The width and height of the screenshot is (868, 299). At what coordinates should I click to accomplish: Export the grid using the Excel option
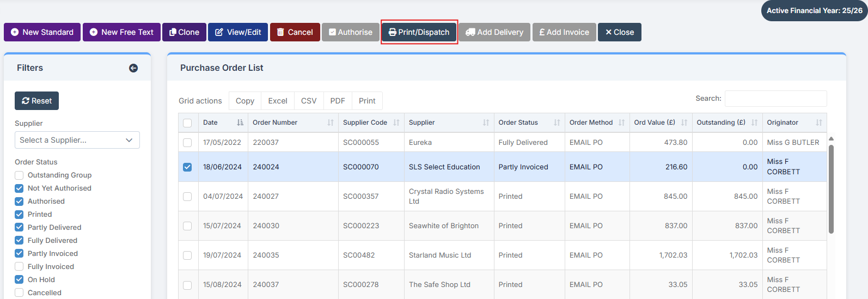(277, 101)
